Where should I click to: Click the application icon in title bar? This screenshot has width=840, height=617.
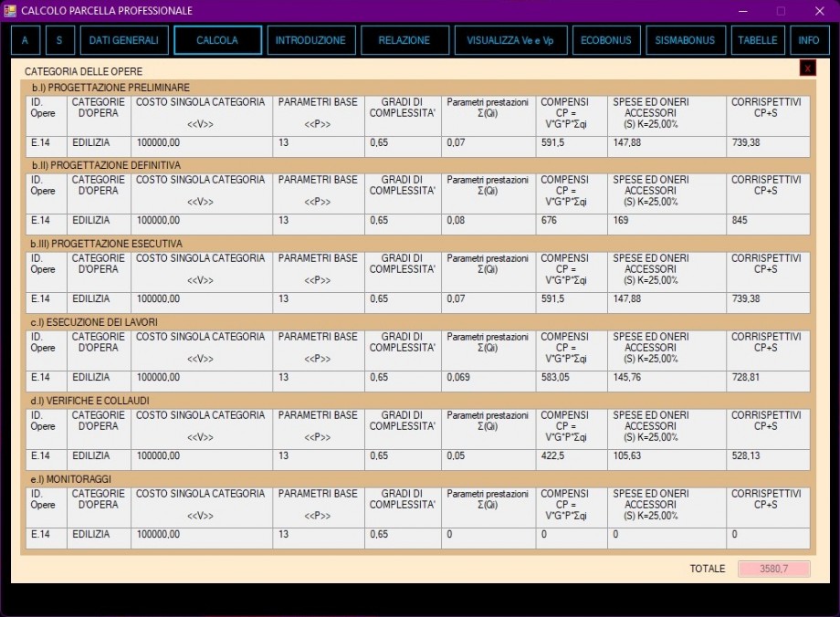click(10, 11)
